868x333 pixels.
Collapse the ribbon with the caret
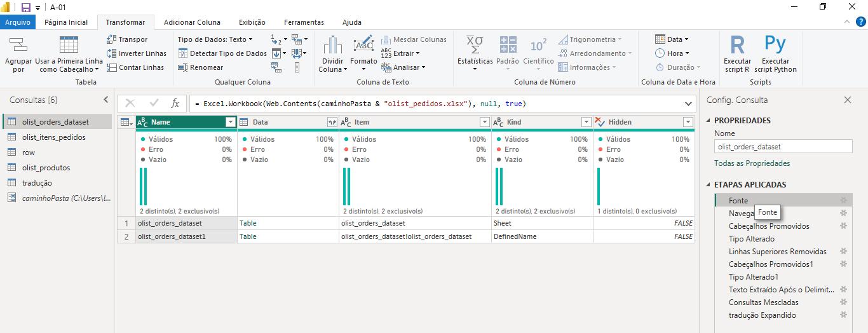(x=846, y=22)
